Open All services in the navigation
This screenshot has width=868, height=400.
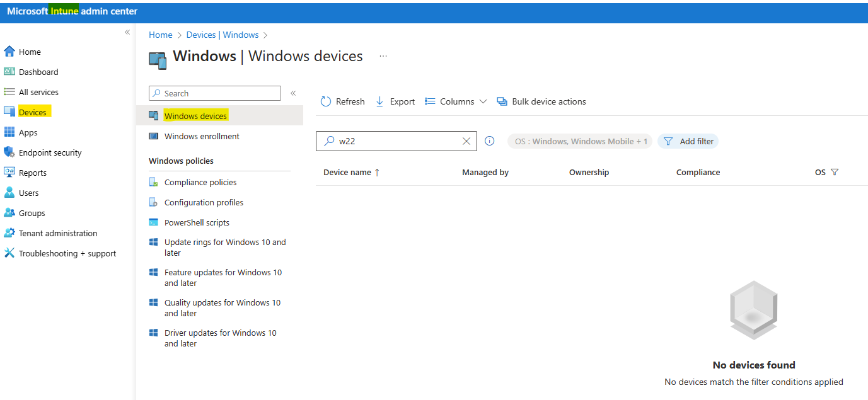click(38, 92)
